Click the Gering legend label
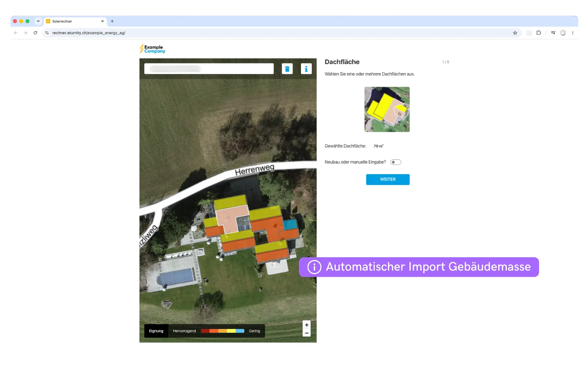 254,331
